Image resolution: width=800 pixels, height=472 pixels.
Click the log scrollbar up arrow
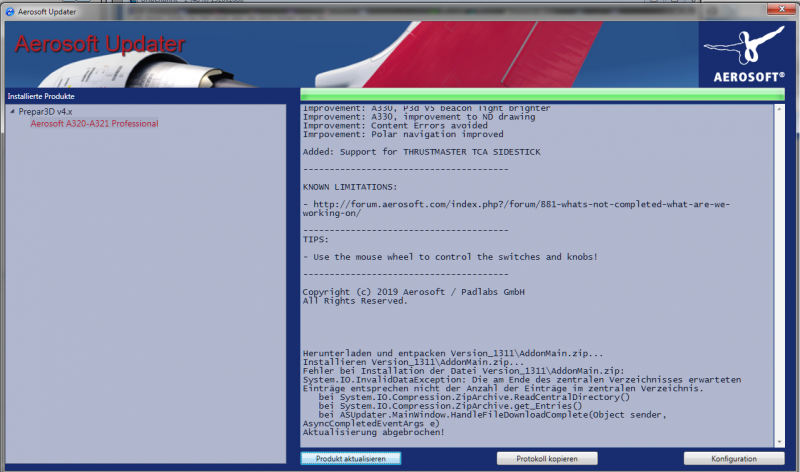(779, 109)
